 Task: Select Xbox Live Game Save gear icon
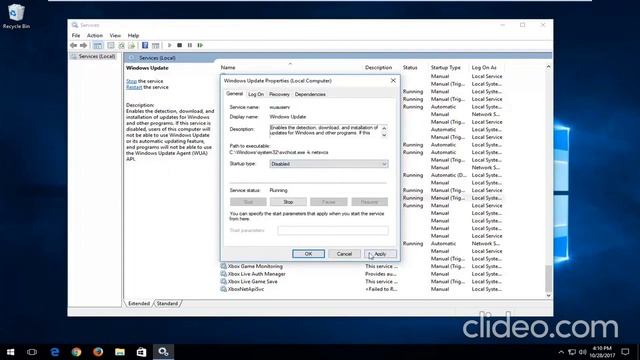[224, 281]
